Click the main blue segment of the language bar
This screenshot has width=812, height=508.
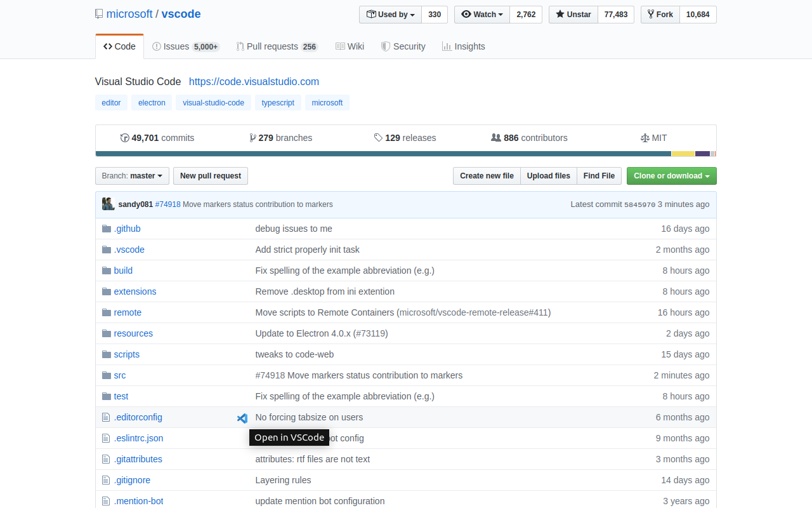coord(383,154)
